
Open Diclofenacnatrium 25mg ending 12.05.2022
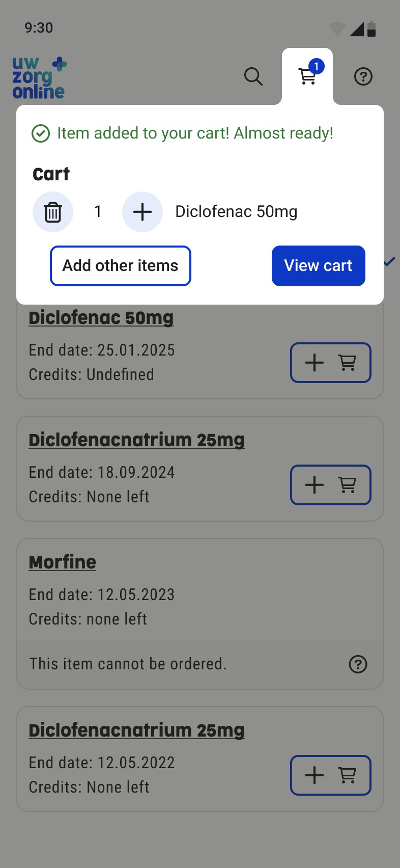[x=136, y=730]
